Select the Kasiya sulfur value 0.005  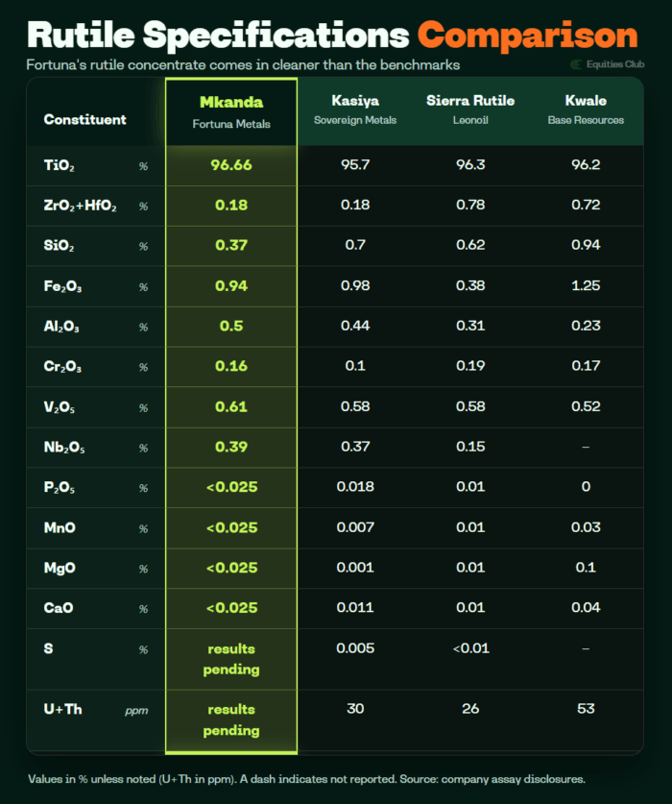355,648
